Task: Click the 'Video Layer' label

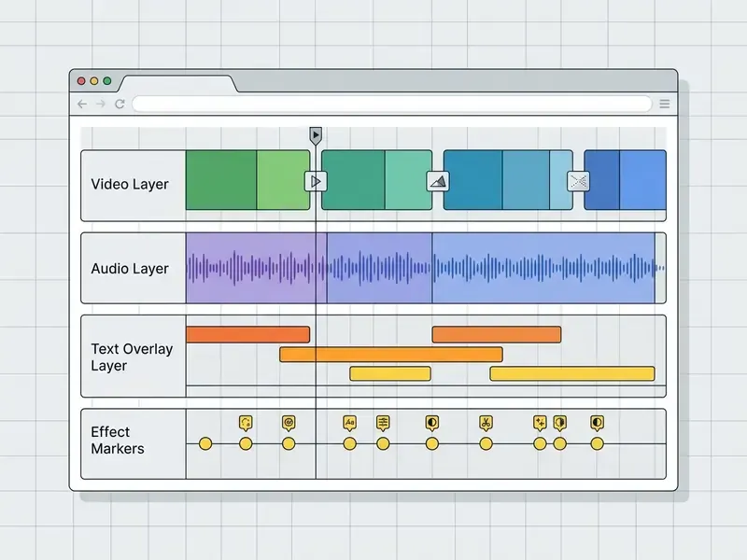Action: pyautogui.click(x=130, y=184)
